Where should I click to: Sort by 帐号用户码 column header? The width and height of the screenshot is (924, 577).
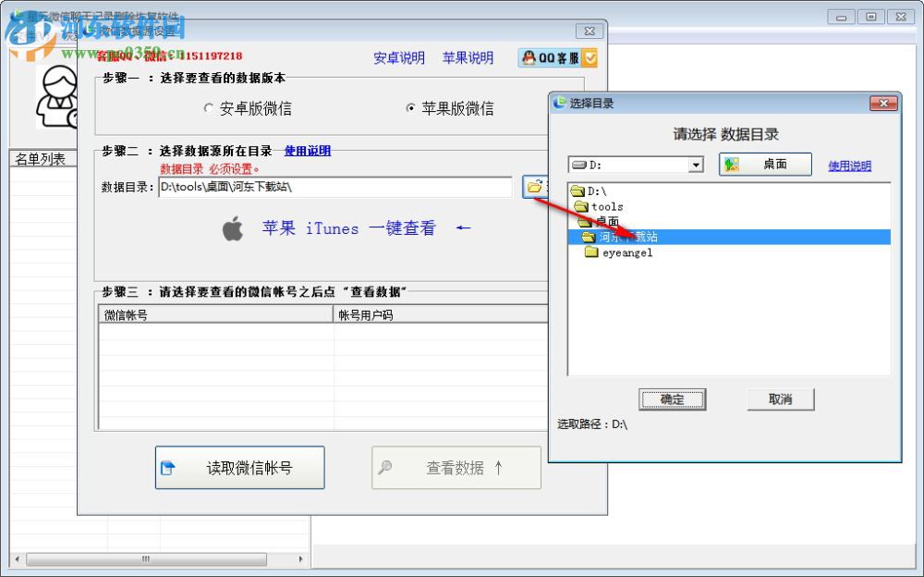click(441, 315)
